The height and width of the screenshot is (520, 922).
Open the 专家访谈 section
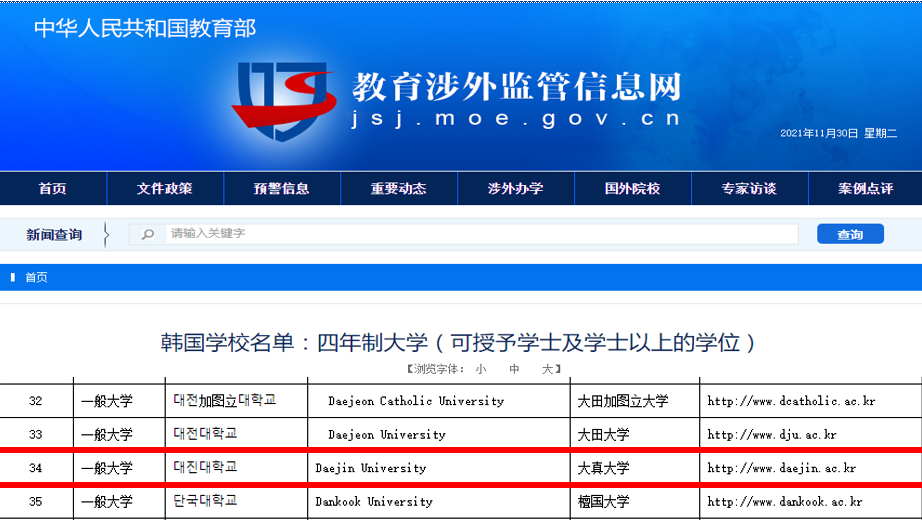748,188
